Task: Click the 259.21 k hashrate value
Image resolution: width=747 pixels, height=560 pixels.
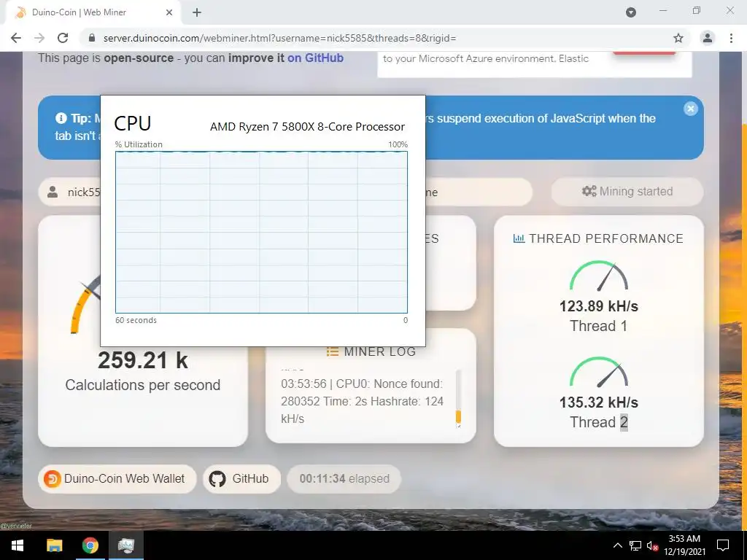Action: pyautogui.click(x=143, y=360)
